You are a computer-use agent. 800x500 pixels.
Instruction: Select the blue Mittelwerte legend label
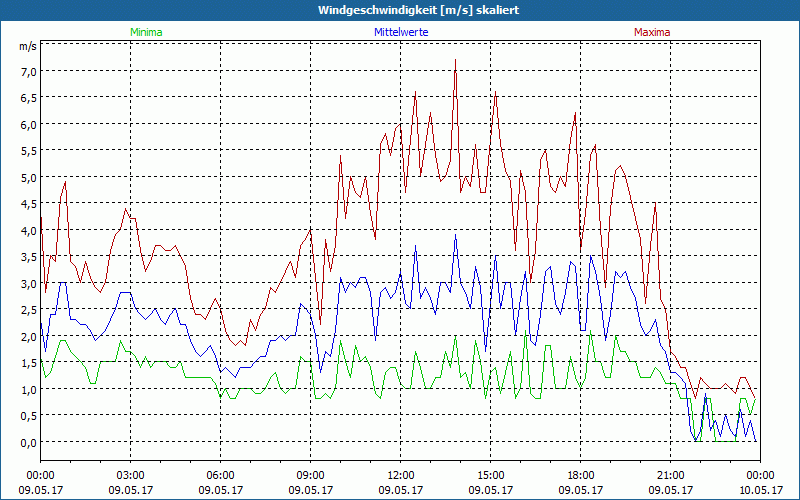click(x=401, y=32)
